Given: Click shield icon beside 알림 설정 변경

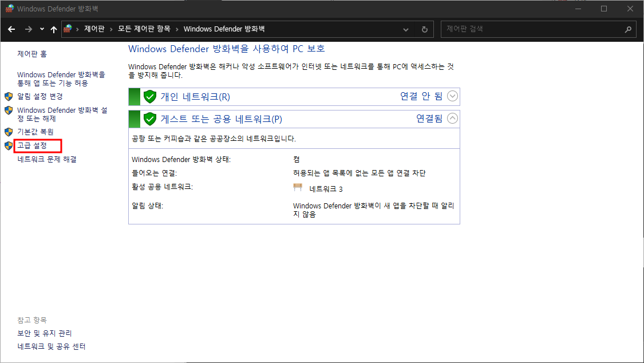Looking at the screenshot, I should coord(9,97).
